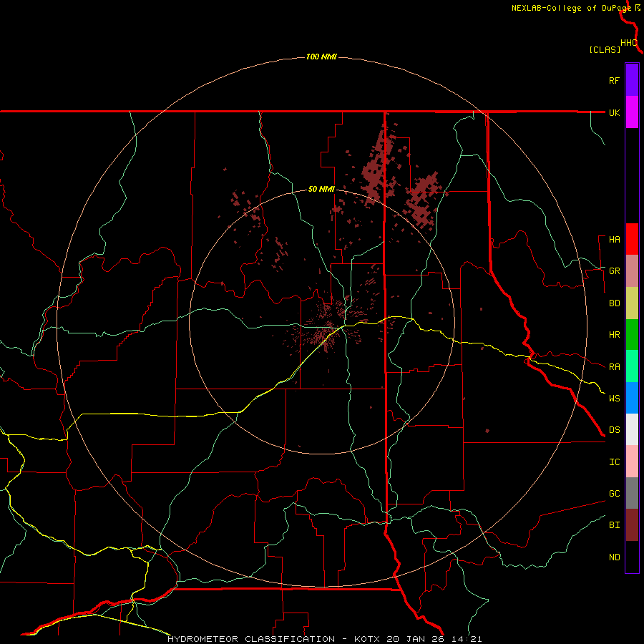
Task: Click the IC pink legend swatch
Action: pos(632,462)
